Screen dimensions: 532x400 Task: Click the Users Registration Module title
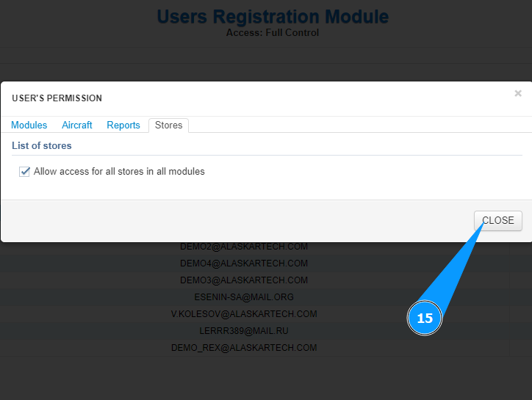(273, 16)
